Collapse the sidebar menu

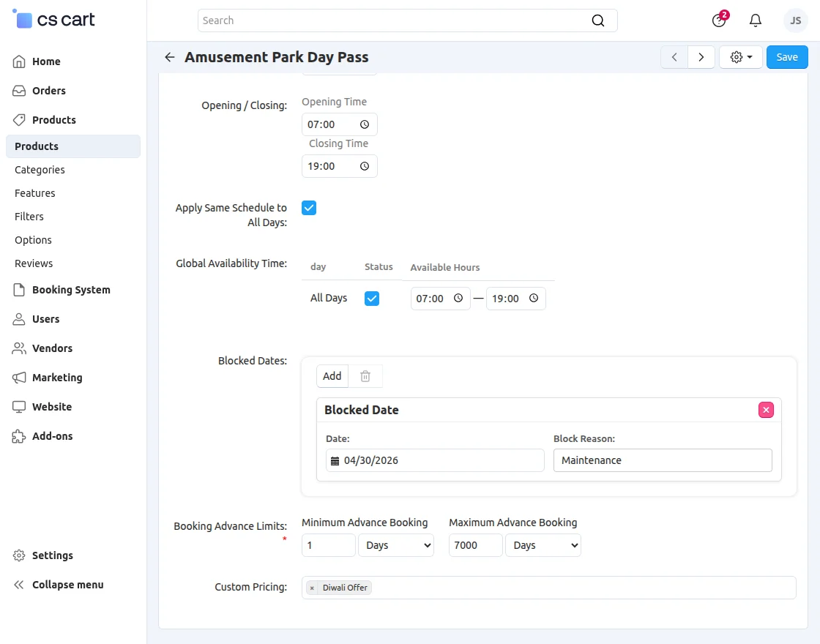click(x=67, y=585)
